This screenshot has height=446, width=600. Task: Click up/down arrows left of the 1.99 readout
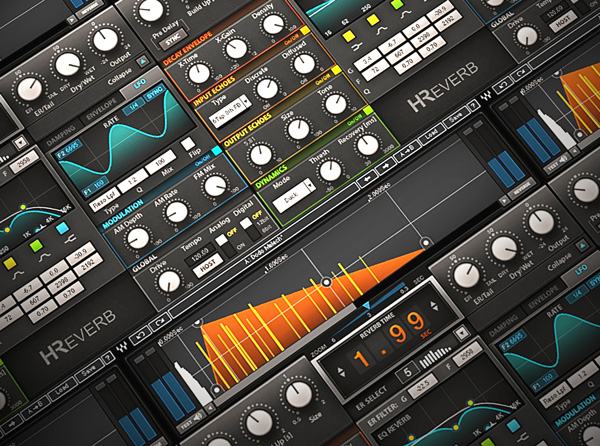pos(340,371)
